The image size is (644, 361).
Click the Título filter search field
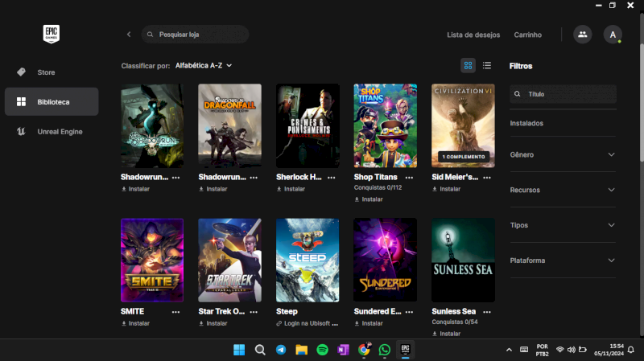pos(563,94)
